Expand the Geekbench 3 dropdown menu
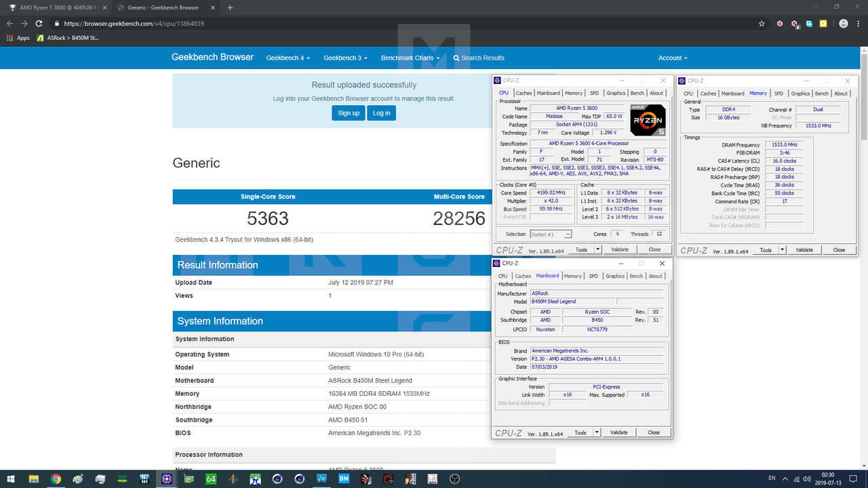The width and height of the screenshot is (868, 488). [x=345, y=58]
